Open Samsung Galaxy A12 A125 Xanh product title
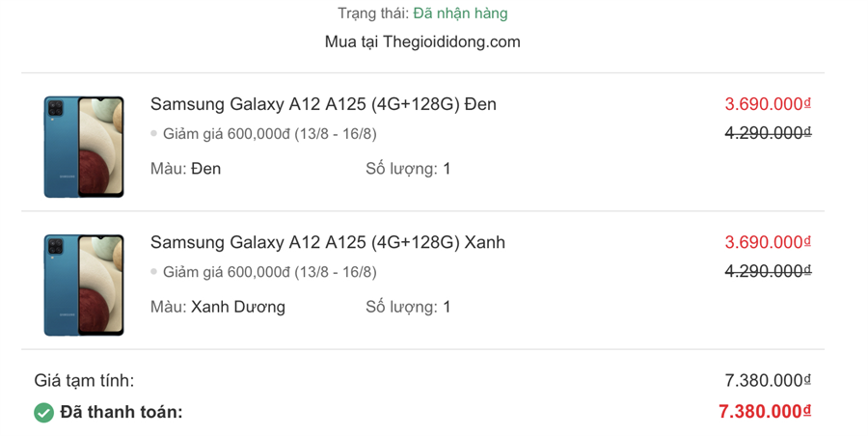 click(x=328, y=242)
